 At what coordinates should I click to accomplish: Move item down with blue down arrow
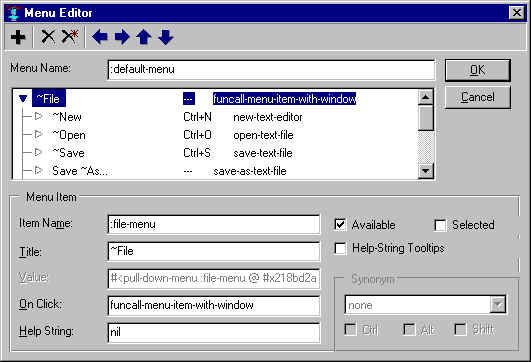tap(166, 37)
